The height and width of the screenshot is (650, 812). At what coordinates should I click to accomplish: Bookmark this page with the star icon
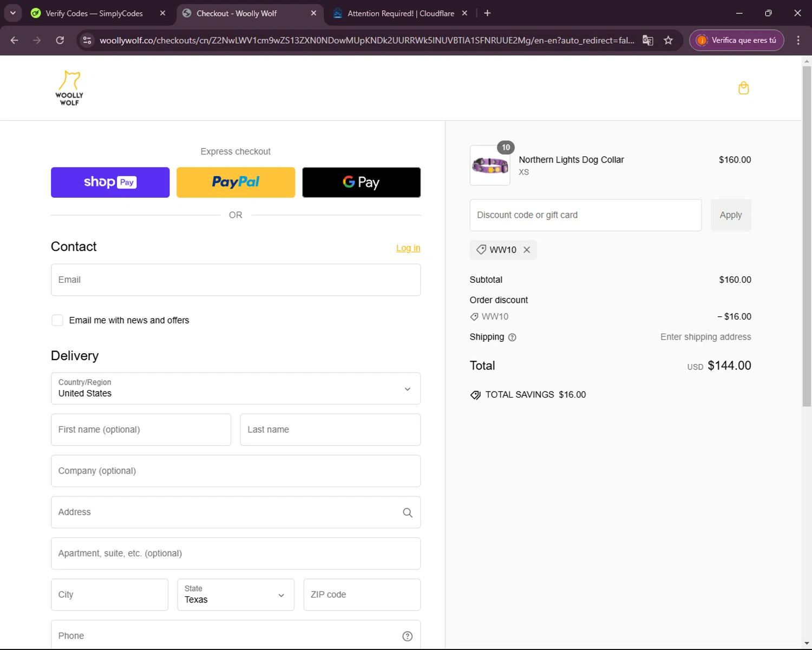click(669, 40)
